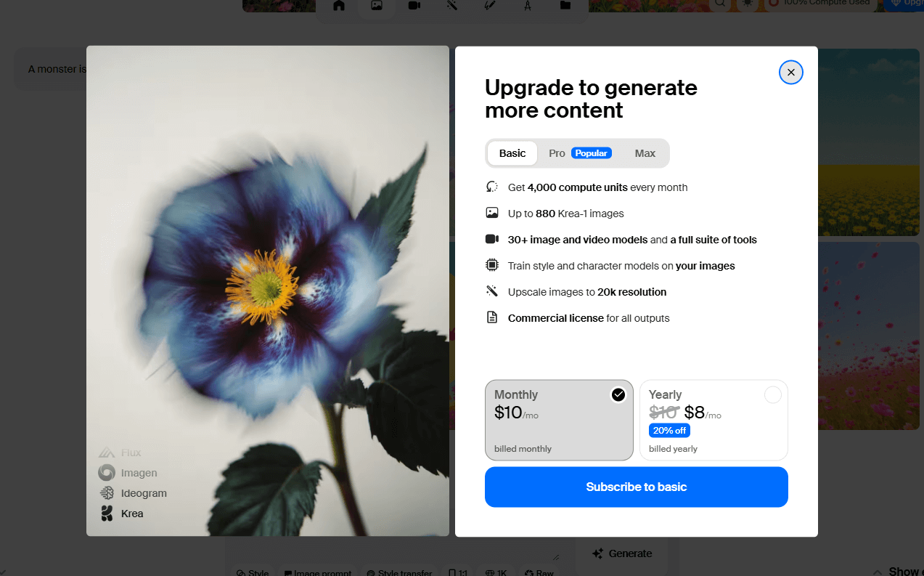The image size is (924, 576).
Task: Open the folder Assets icon
Action: click(x=565, y=6)
